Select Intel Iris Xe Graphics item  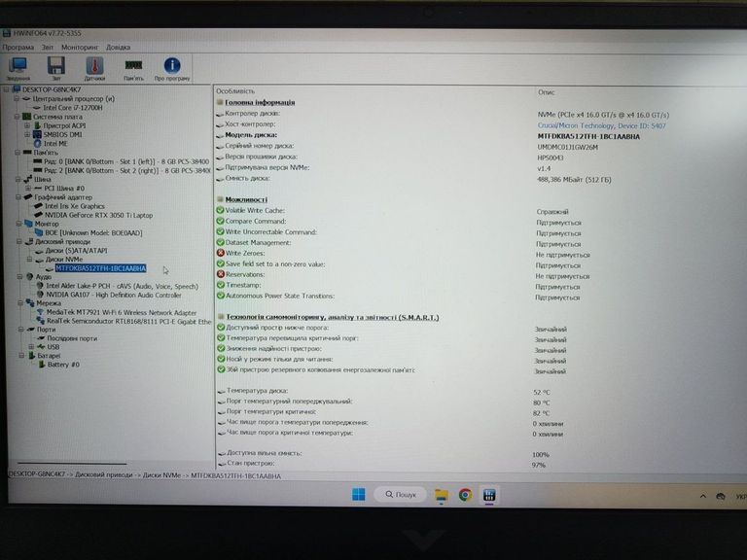(74, 206)
